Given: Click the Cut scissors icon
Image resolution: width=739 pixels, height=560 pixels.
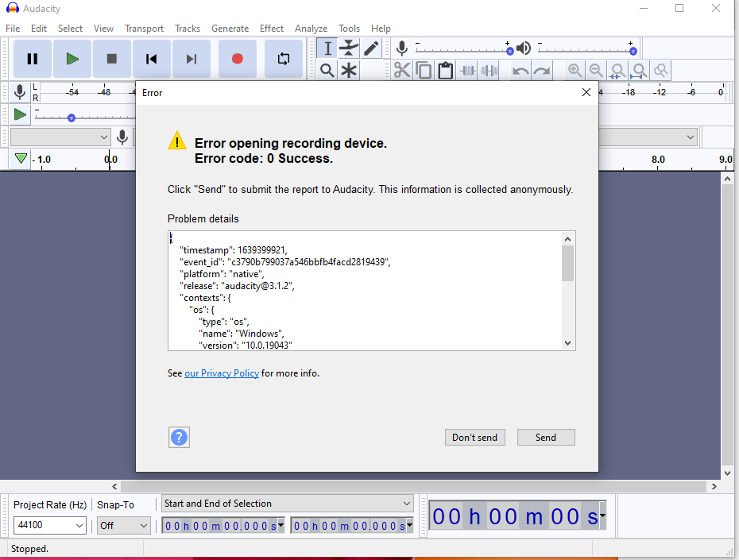Looking at the screenshot, I should point(402,71).
